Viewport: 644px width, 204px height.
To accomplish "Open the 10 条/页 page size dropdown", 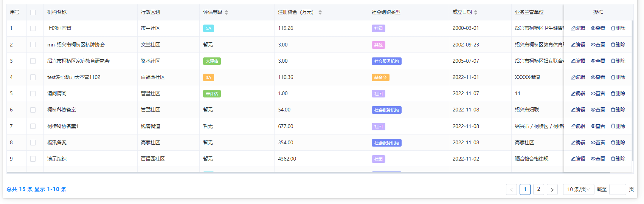I will 578,190.
